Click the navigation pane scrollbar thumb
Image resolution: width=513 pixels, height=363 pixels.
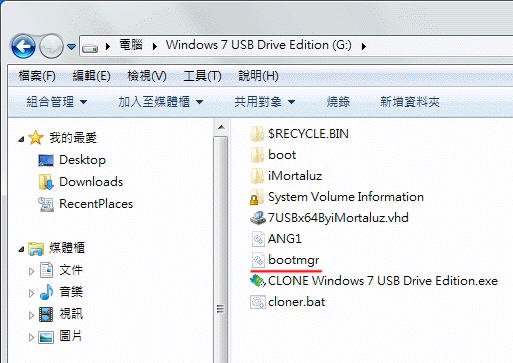tap(221, 249)
